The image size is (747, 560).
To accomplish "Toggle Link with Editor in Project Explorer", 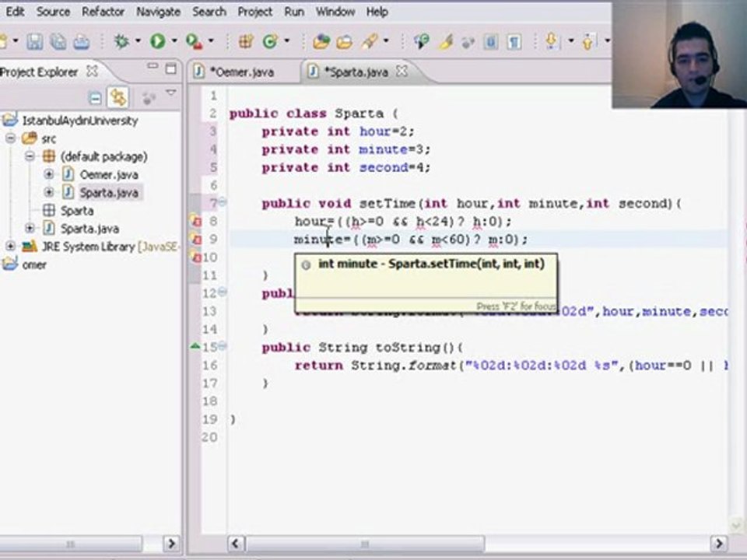I will click(117, 98).
